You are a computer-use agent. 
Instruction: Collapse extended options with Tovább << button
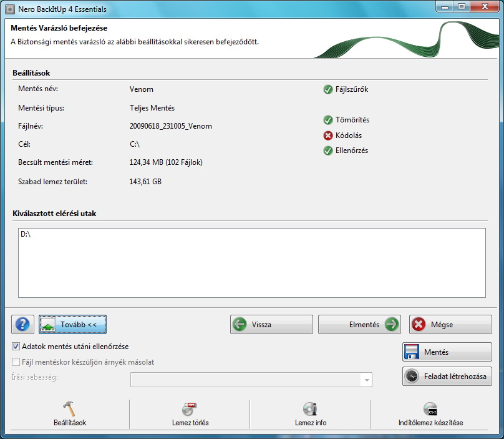click(72, 325)
